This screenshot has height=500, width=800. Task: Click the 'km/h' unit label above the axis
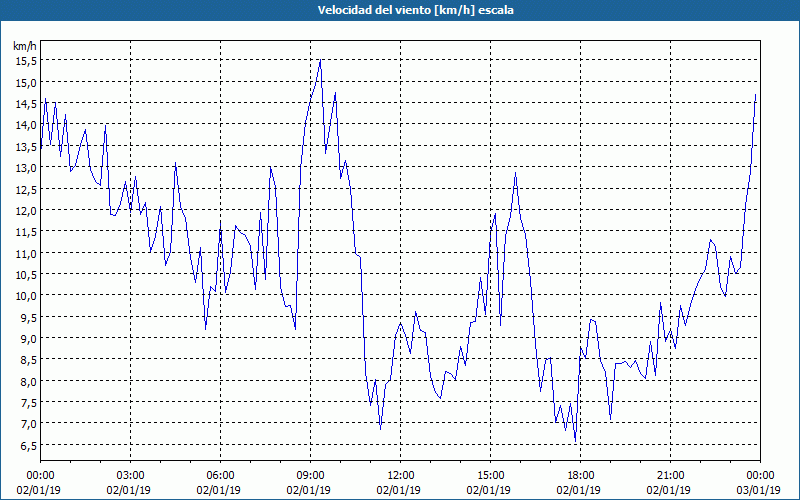coord(24,46)
